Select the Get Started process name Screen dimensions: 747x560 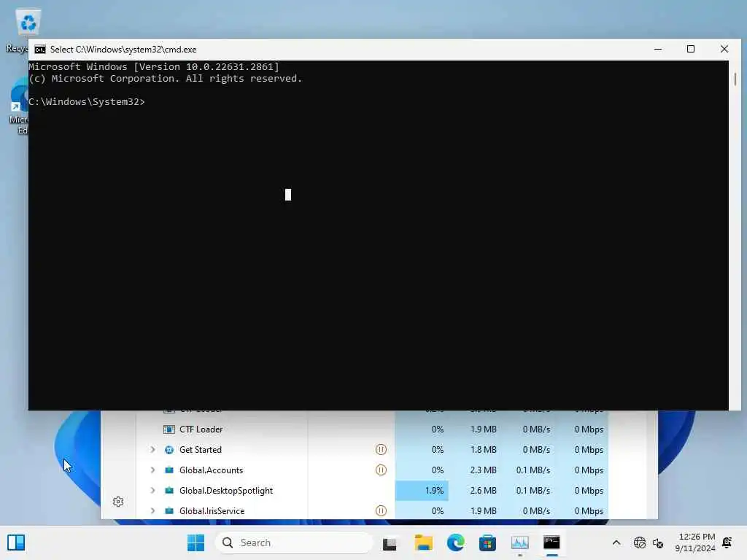point(201,450)
